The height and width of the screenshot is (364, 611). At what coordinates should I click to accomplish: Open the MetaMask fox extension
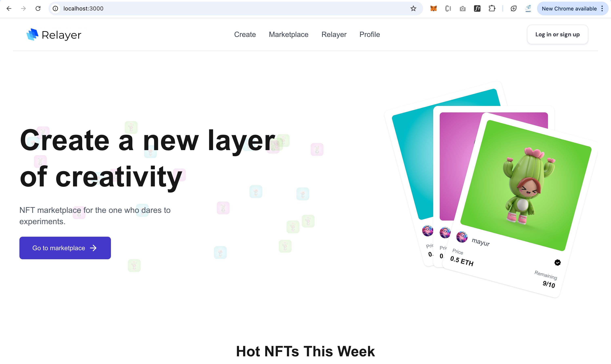433,9
